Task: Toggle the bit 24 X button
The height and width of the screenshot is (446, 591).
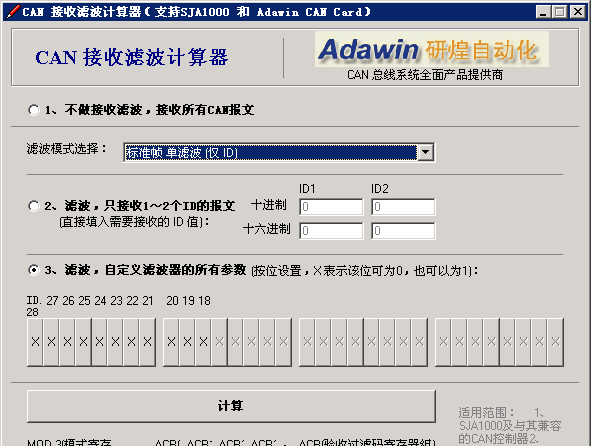Action: (100, 342)
